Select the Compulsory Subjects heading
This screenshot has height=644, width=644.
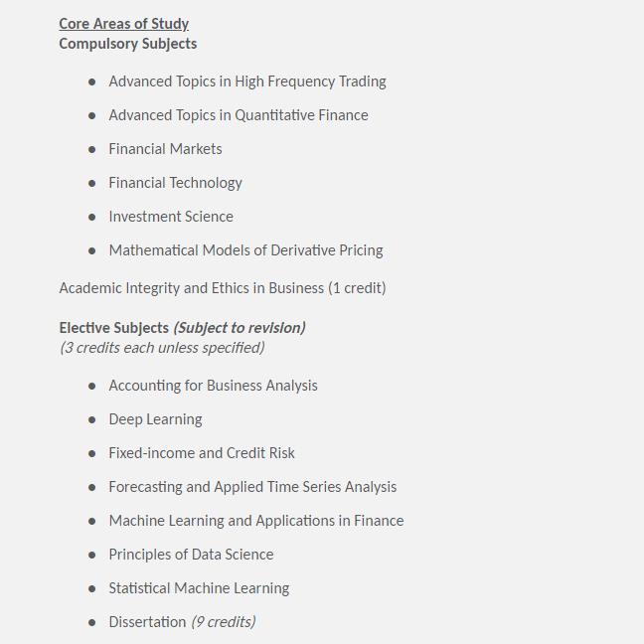(x=127, y=44)
